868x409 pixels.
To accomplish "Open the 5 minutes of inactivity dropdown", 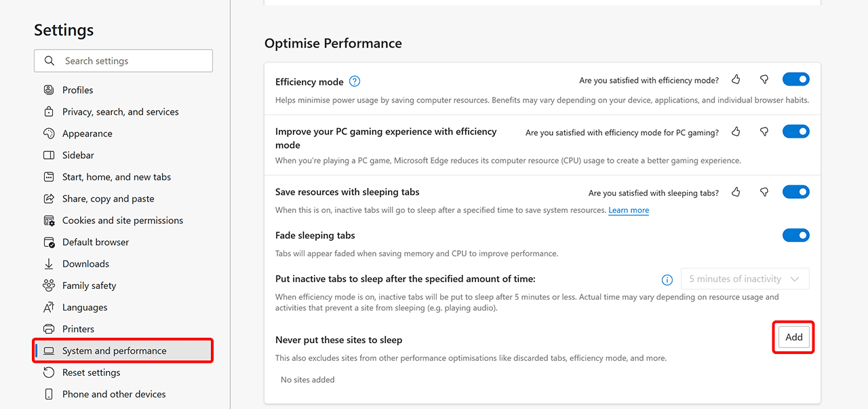I will pyautogui.click(x=745, y=279).
